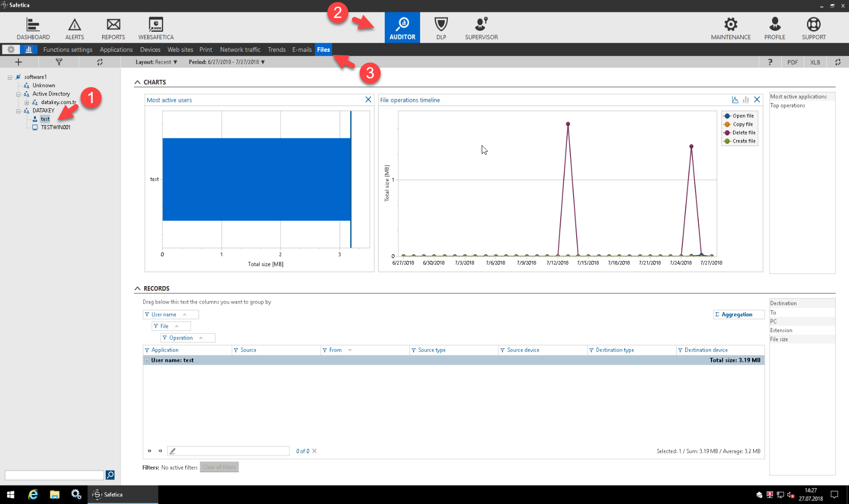Close the File operations timeline chart
Screen dimensions: 849x504
click(757, 99)
